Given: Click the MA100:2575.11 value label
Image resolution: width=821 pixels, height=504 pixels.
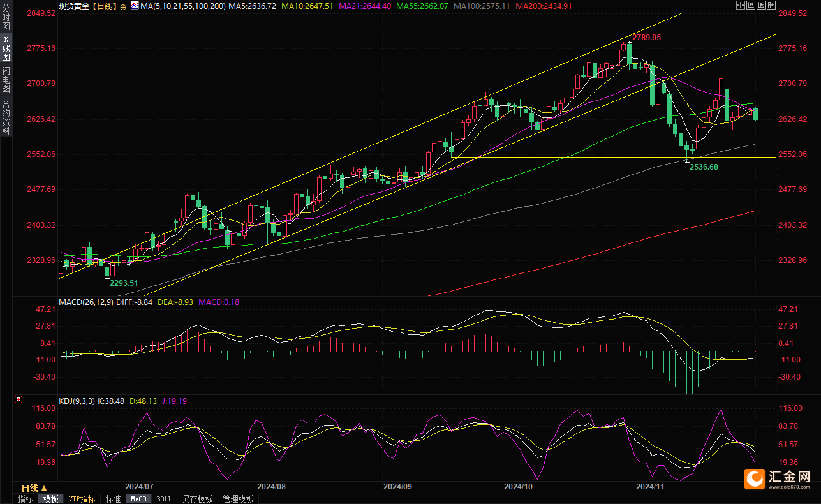Looking at the screenshot, I should point(481,6).
